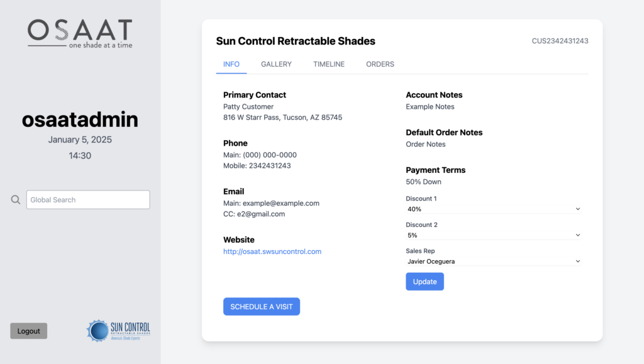Focus the Global Search field
The height and width of the screenshot is (364, 644).
coord(88,200)
